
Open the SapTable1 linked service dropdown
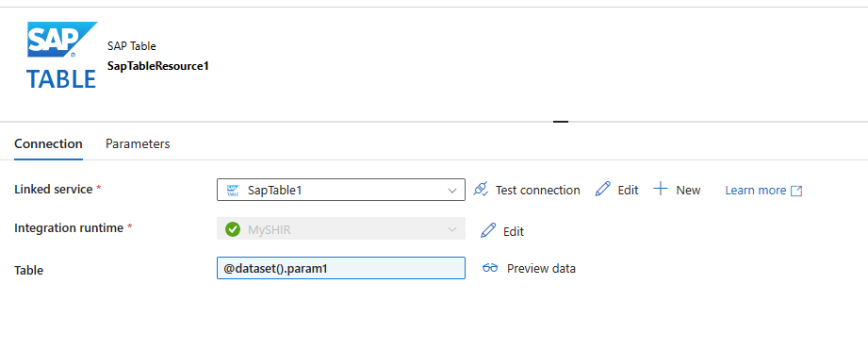pyautogui.click(x=341, y=190)
